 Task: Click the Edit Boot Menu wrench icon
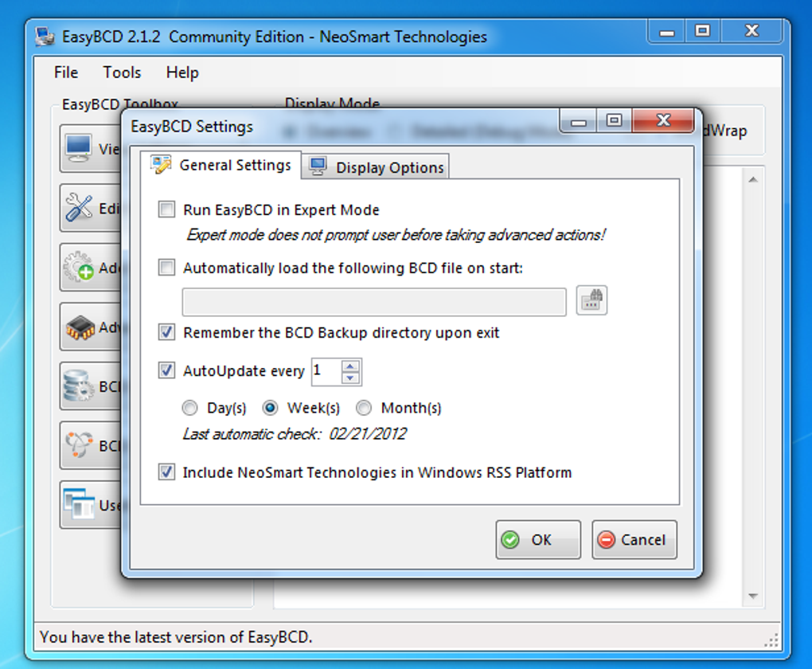79,208
